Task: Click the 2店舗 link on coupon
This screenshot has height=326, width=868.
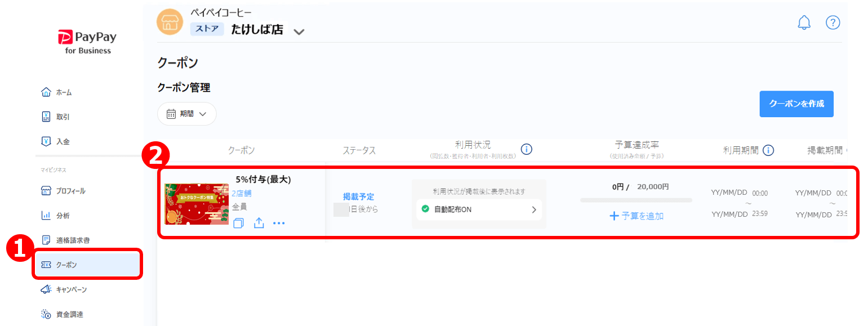Action: point(242,193)
